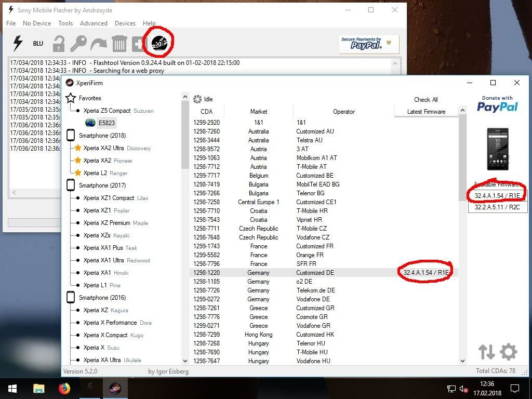This screenshot has height=399, width=532.
Task: Open the Advanced menu in Flashtool
Action: tap(94, 23)
